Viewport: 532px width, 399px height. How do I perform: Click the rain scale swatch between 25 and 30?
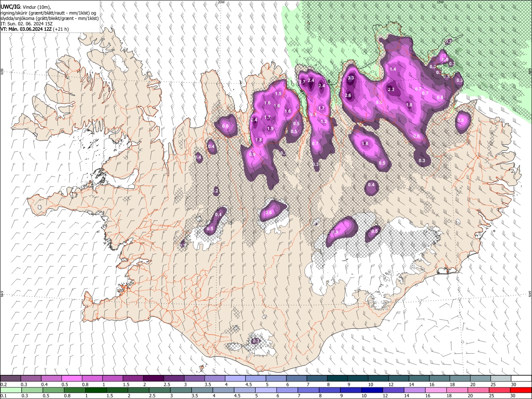[x=501, y=390]
